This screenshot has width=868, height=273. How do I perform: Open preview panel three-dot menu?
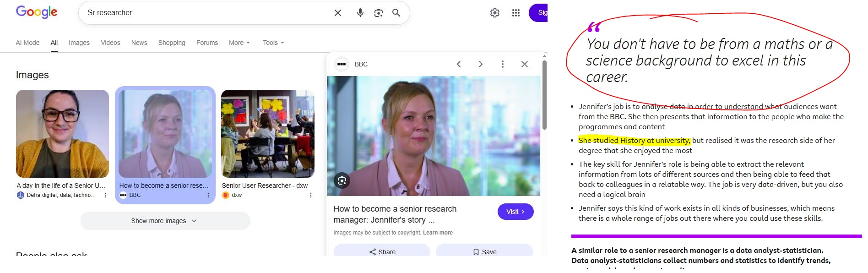[x=503, y=64]
